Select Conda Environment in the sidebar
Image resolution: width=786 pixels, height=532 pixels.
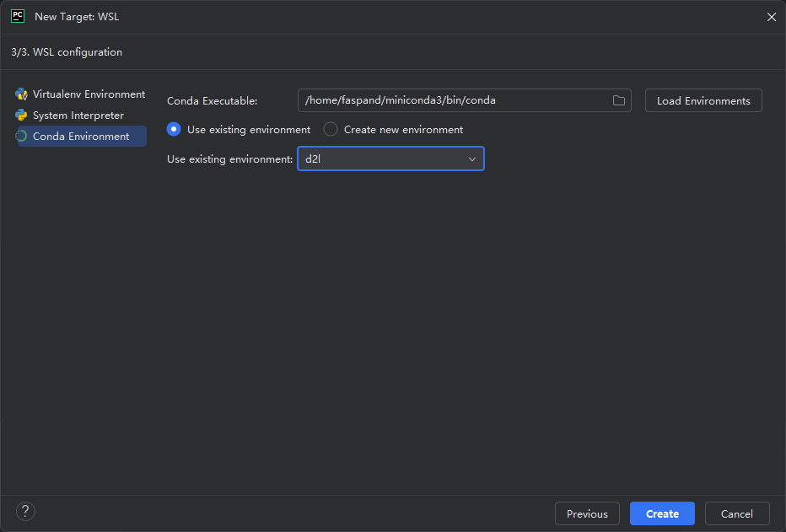(x=81, y=137)
